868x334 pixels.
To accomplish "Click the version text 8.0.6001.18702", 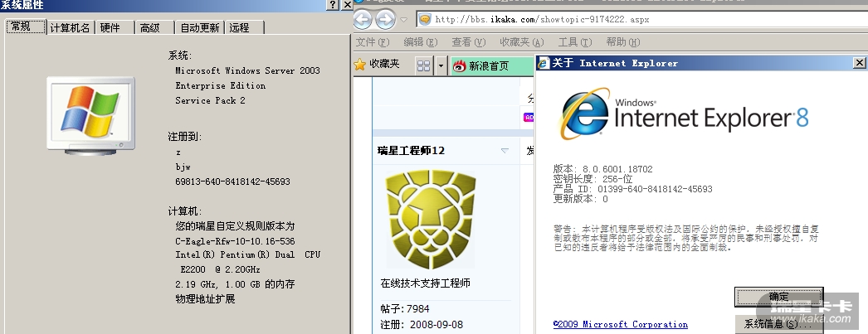I will point(617,169).
